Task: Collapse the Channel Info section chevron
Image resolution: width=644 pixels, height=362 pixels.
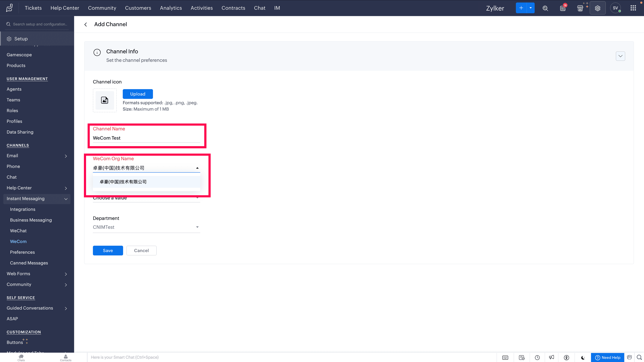Action: tap(620, 56)
